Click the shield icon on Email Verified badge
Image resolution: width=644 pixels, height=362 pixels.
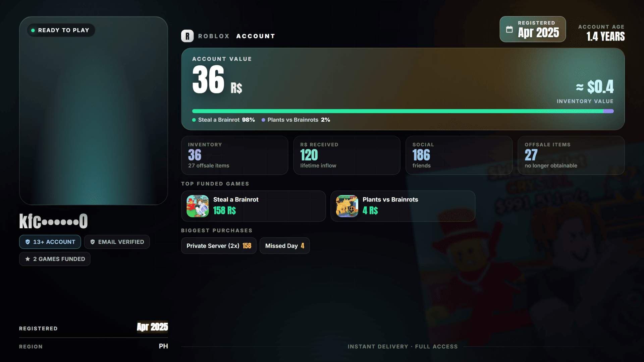pos(93,242)
